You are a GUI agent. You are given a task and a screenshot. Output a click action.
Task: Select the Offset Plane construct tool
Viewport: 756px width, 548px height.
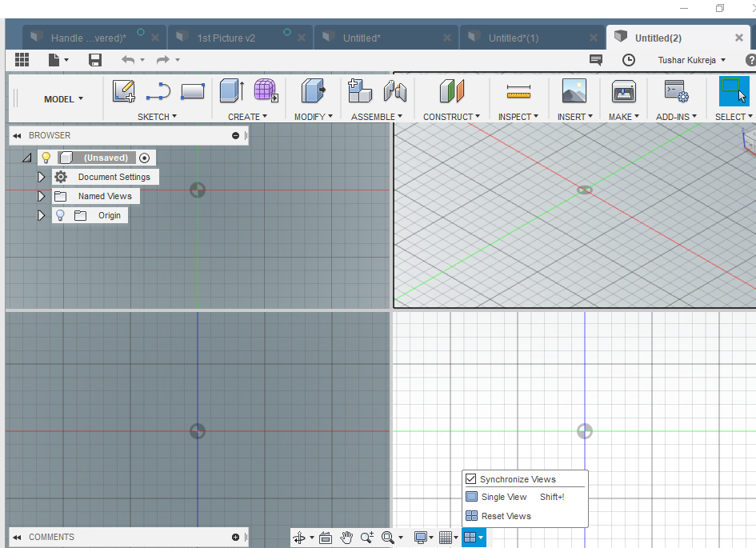click(x=452, y=91)
